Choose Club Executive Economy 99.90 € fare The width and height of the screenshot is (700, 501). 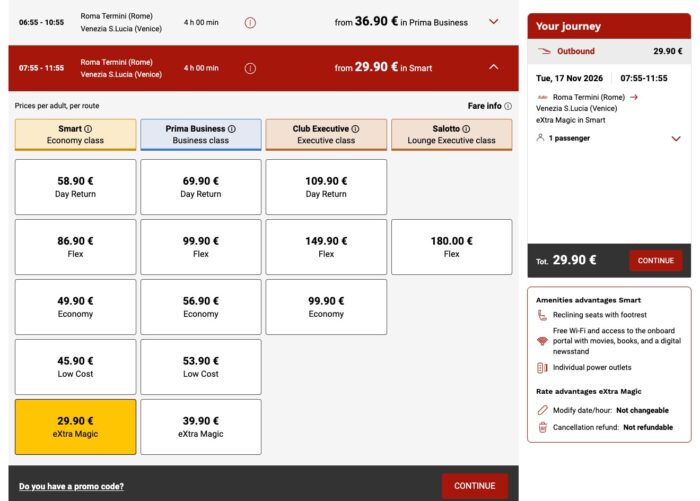tap(326, 307)
